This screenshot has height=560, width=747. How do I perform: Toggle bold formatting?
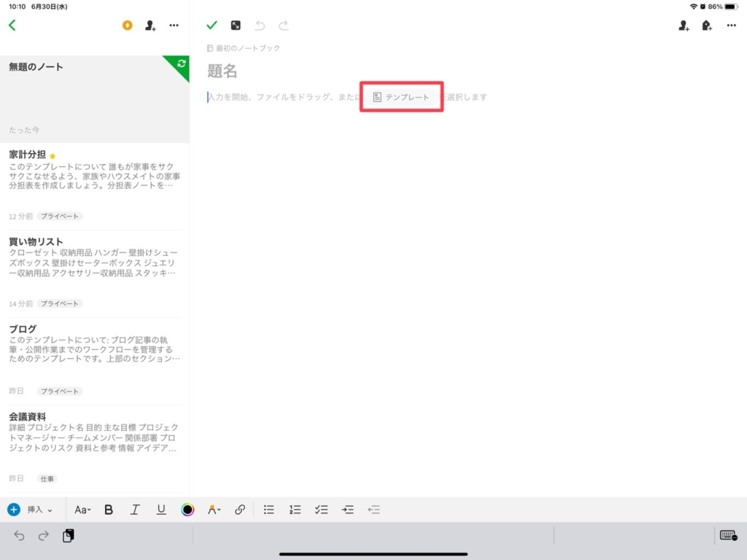(x=109, y=510)
